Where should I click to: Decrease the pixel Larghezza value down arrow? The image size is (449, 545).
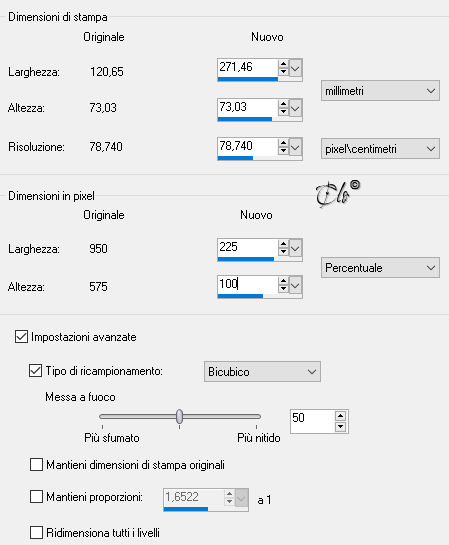(283, 252)
